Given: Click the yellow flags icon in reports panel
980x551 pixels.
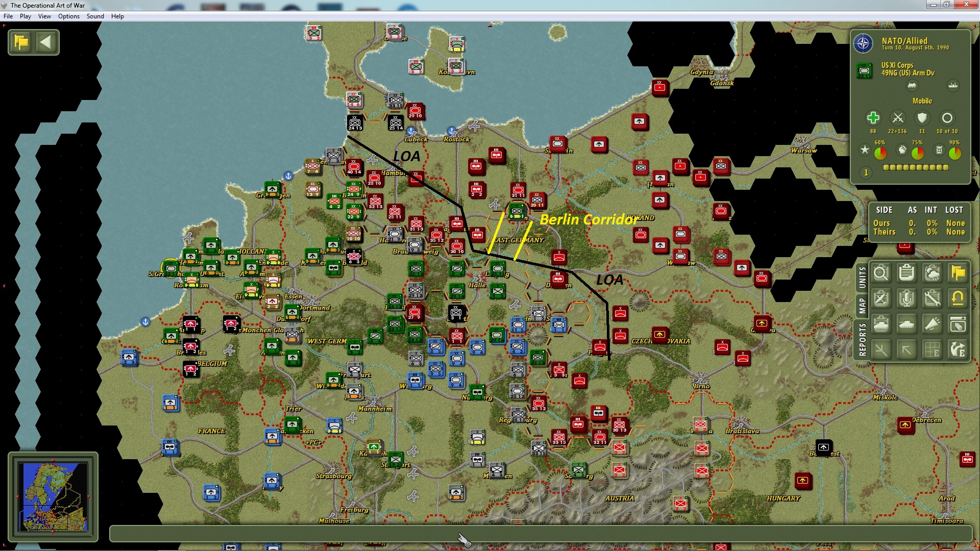Looking at the screenshot, I should tap(958, 273).
